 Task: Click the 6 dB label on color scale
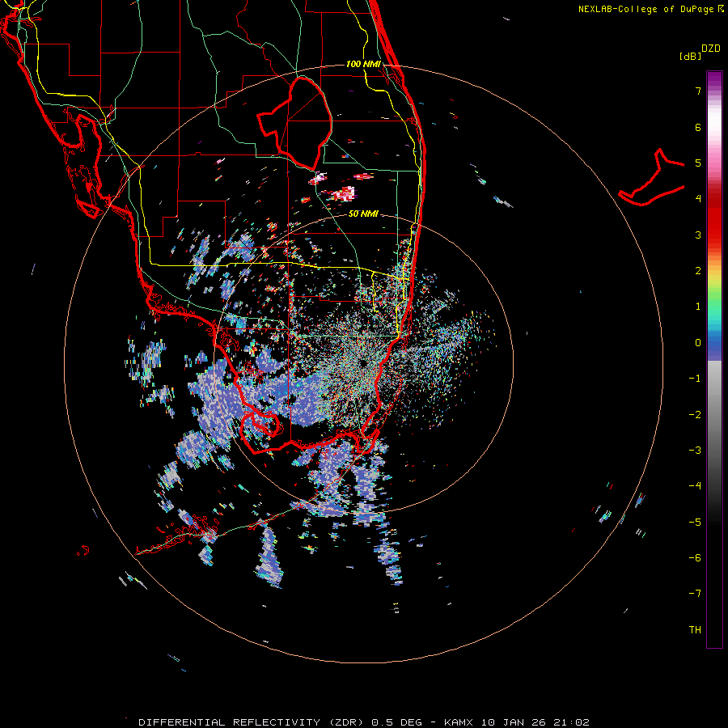[x=698, y=127]
